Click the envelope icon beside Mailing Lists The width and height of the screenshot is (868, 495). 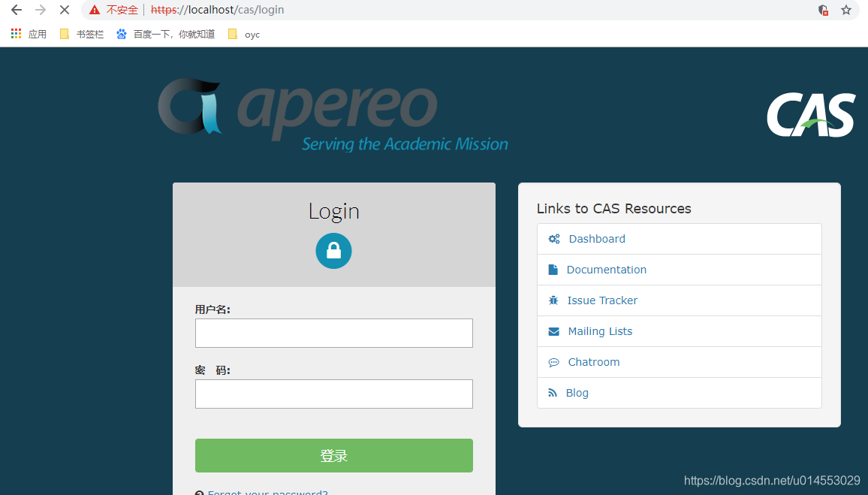553,331
